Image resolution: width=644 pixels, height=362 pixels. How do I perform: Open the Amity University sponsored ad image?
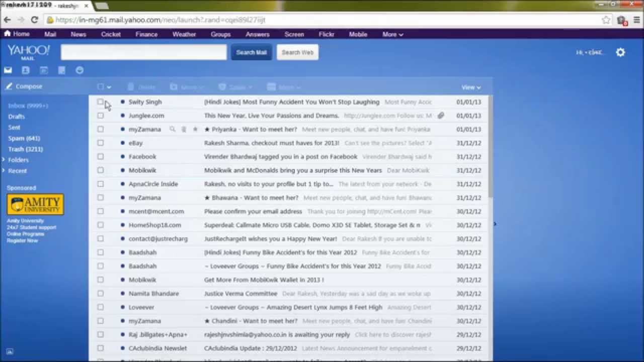tap(35, 204)
